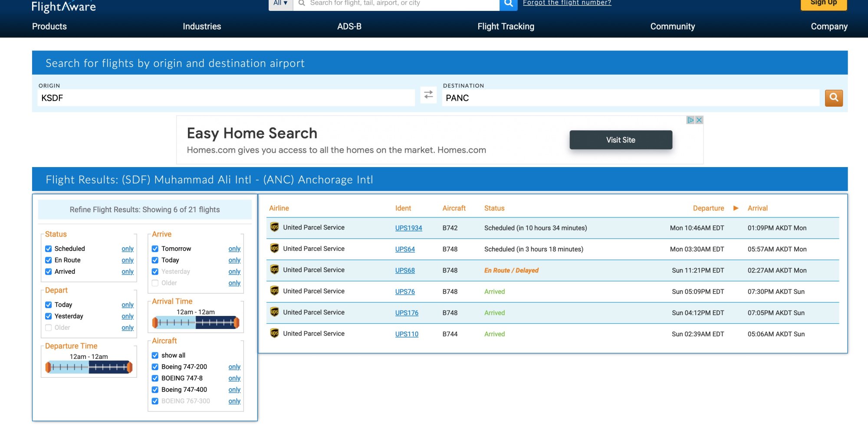Sort results by Arrival column
868x437 pixels.
point(758,208)
